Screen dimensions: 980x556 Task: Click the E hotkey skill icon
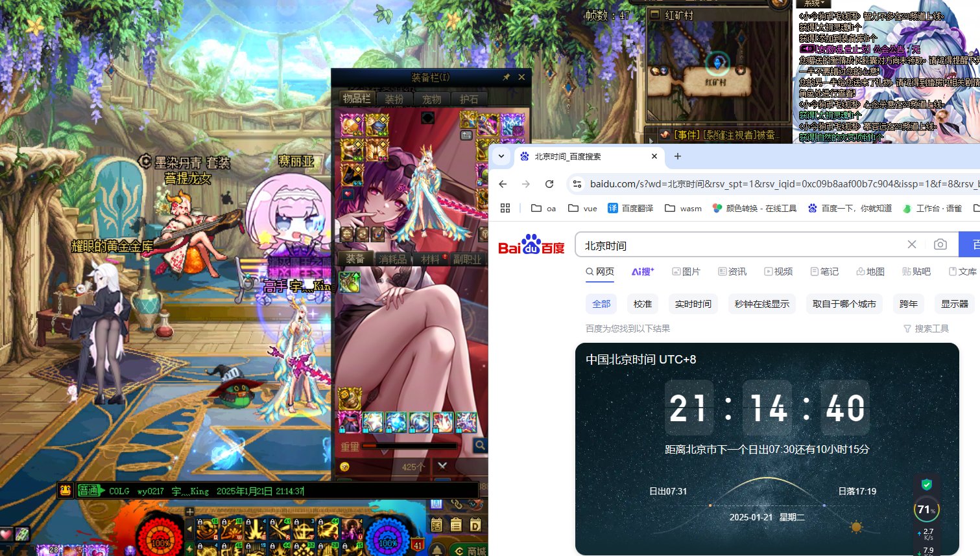[x=255, y=529]
